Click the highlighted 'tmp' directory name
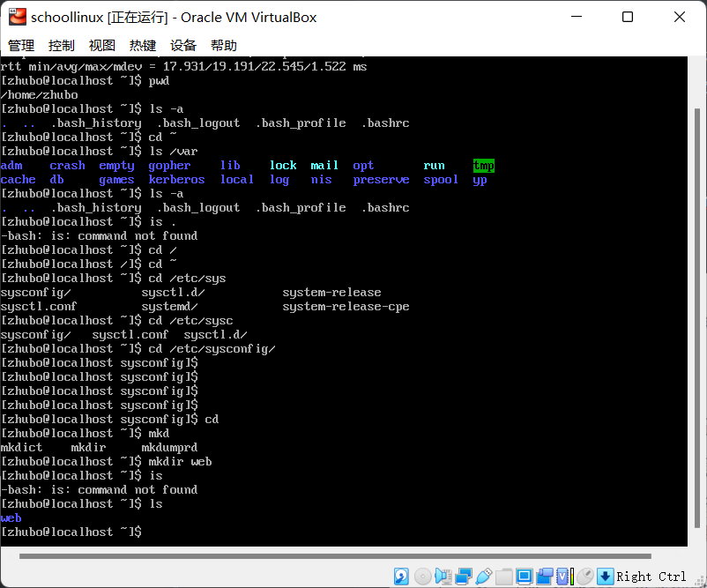Viewport: 707px width, 588px height. pyautogui.click(x=484, y=166)
